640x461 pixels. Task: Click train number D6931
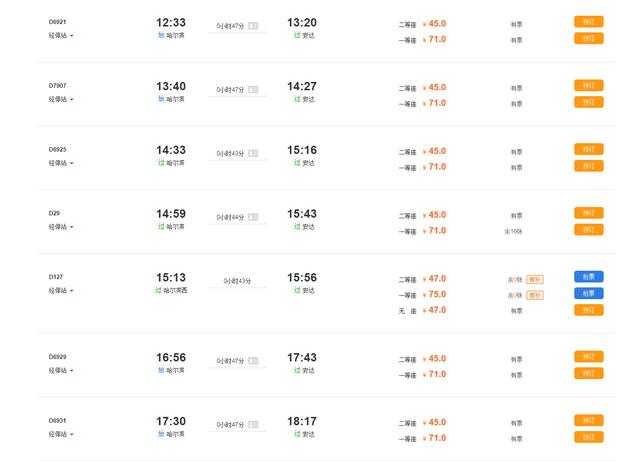58,420
